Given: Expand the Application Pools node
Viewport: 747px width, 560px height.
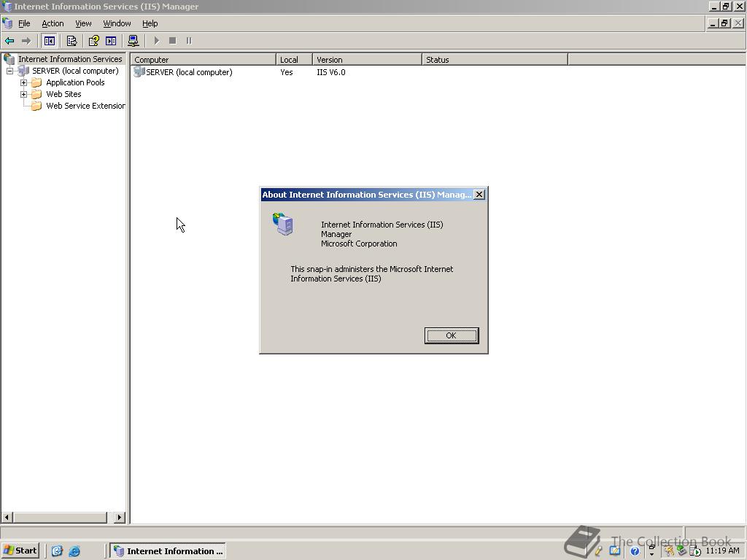Looking at the screenshot, I should pos(23,82).
